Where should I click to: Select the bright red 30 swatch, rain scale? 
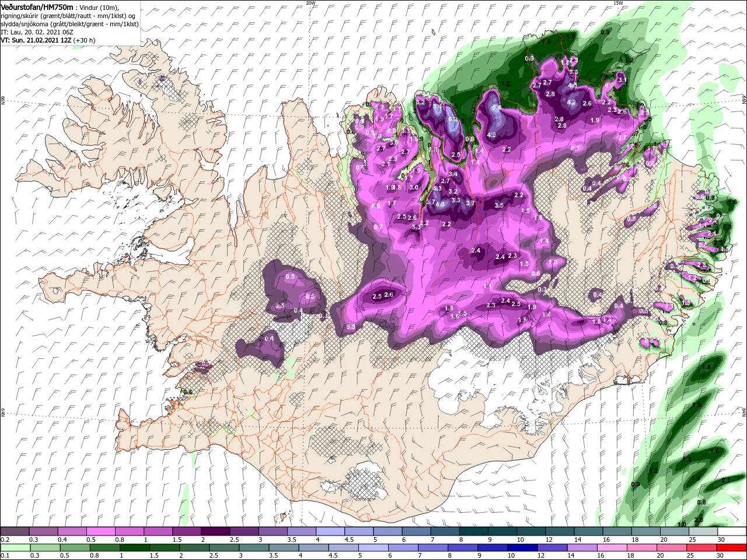731,548
